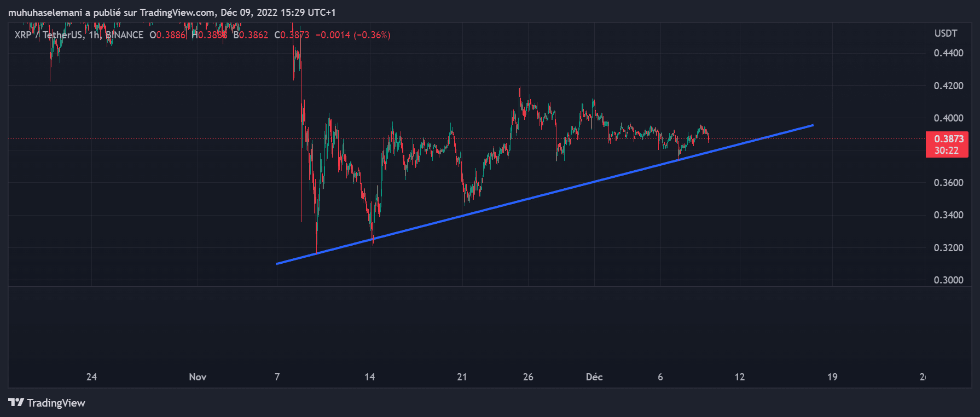Viewport: 980px width, 417px height.
Task: Click the 0.4400 price axis label
Action: pyautogui.click(x=948, y=53)
